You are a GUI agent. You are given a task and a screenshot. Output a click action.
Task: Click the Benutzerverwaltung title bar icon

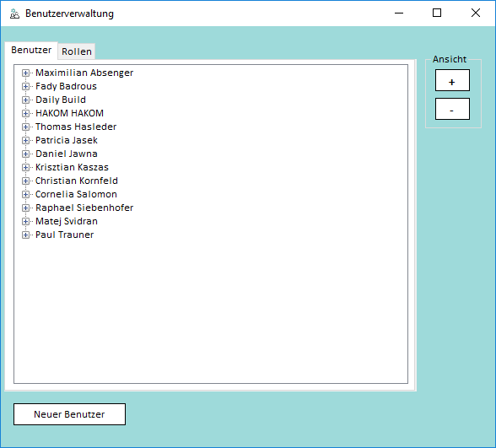pyautogui.click(x=14, y=13)
